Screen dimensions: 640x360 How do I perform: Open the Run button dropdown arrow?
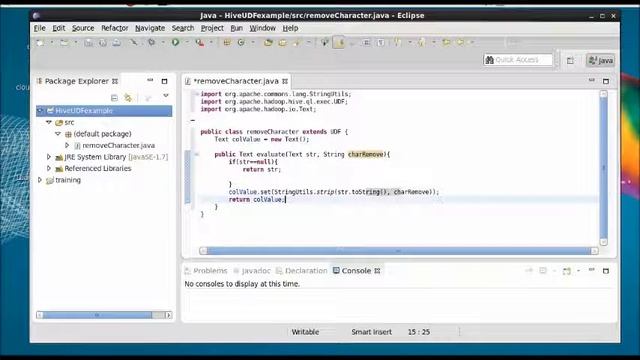pos(187,42)
